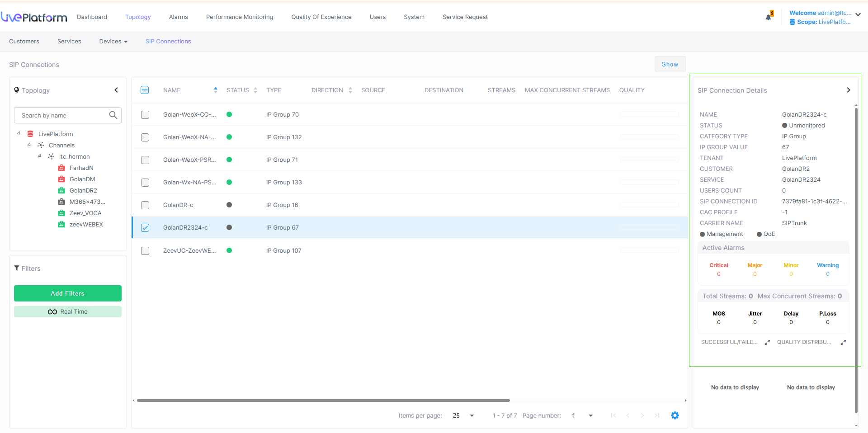Click the search magnifier icon in Topology
The image size is (868, 433).
click(x=113, y=115)
